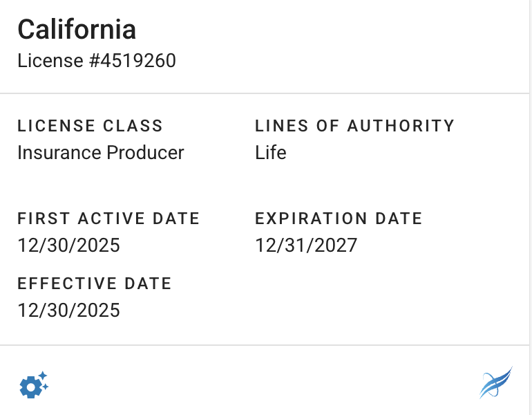The width and height of the screenshot is (532, 415).
Task: Click the EFFECTIVE DATE label
Action: click(95, 284)
